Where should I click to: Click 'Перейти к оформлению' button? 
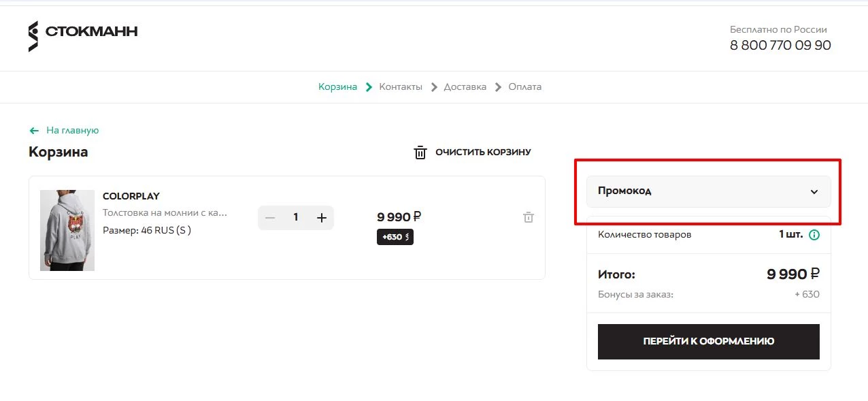(708, 341)
